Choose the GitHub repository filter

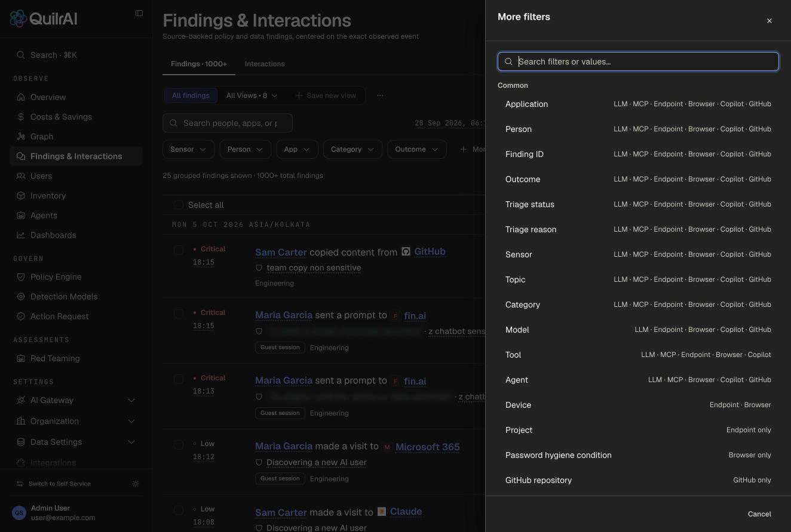638,480
